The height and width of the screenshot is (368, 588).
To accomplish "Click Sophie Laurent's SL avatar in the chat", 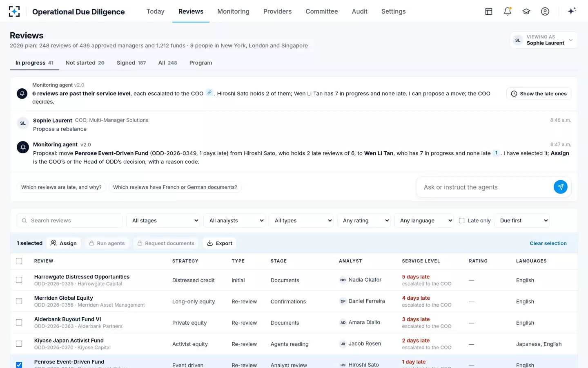I will click(23, 123).
